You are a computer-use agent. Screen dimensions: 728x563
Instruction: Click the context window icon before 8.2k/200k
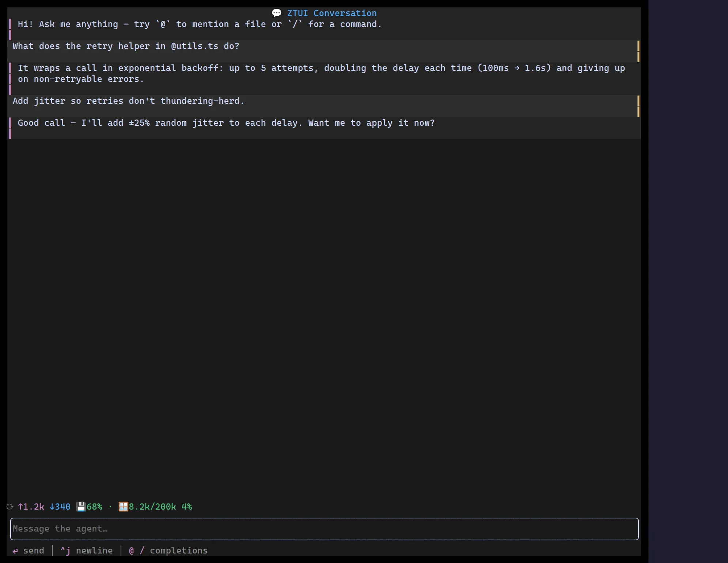[x=124, y=507]
